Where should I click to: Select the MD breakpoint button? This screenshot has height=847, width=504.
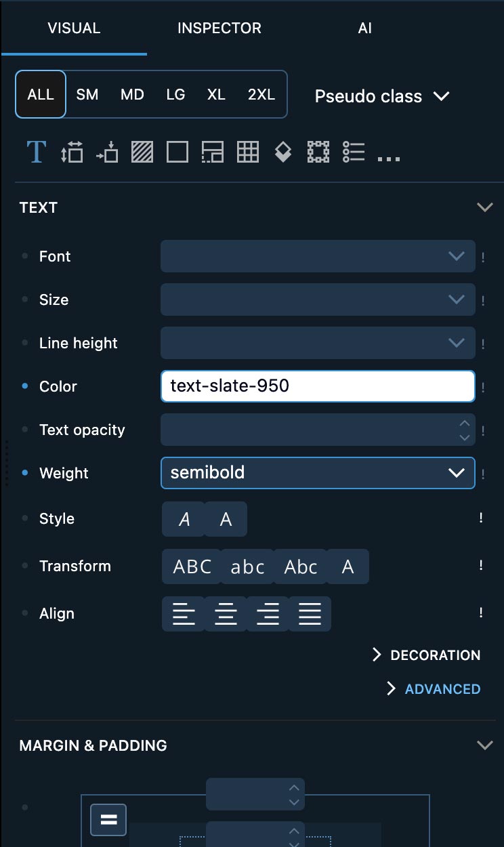[x=132, y=94]
